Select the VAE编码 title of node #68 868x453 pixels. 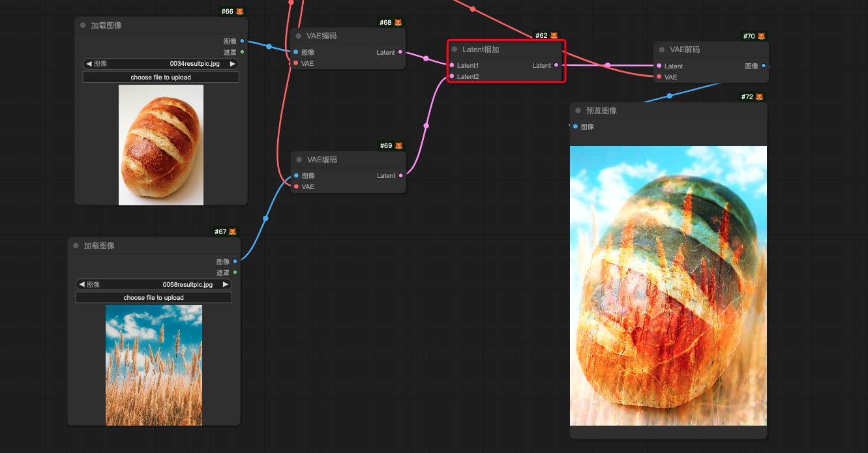(322, 36)
